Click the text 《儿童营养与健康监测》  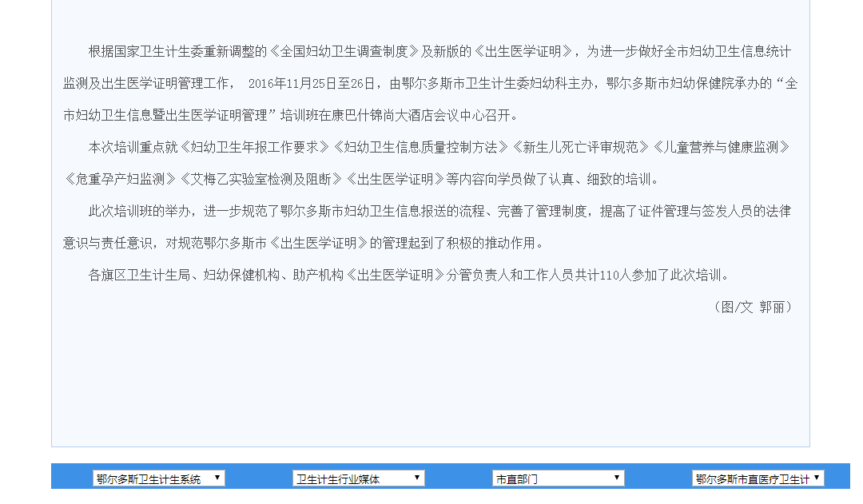pyautogui.click(x=721, y=148)
